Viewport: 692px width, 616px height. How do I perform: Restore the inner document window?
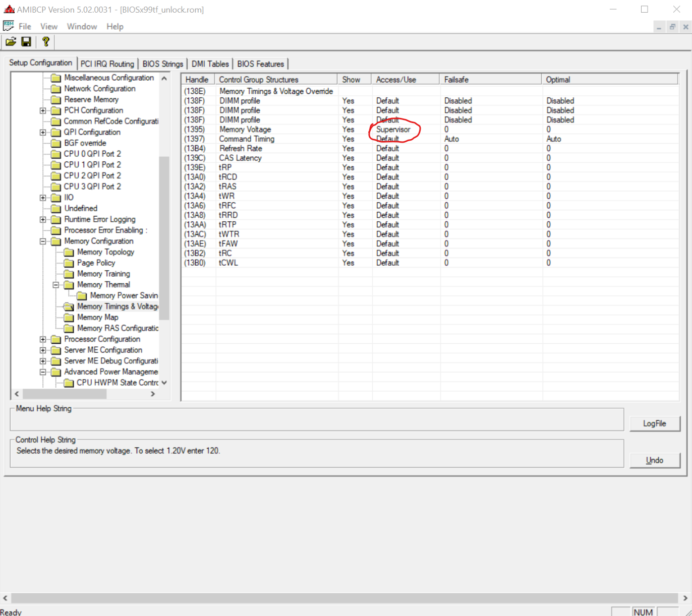[x=672, y=27]
